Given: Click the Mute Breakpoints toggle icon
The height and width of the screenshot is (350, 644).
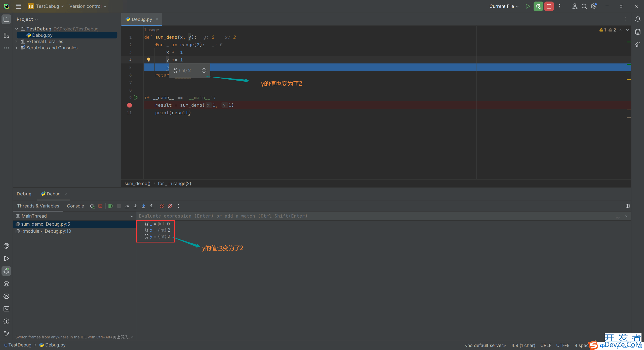Looking at the screenshot, I should 171,206.
